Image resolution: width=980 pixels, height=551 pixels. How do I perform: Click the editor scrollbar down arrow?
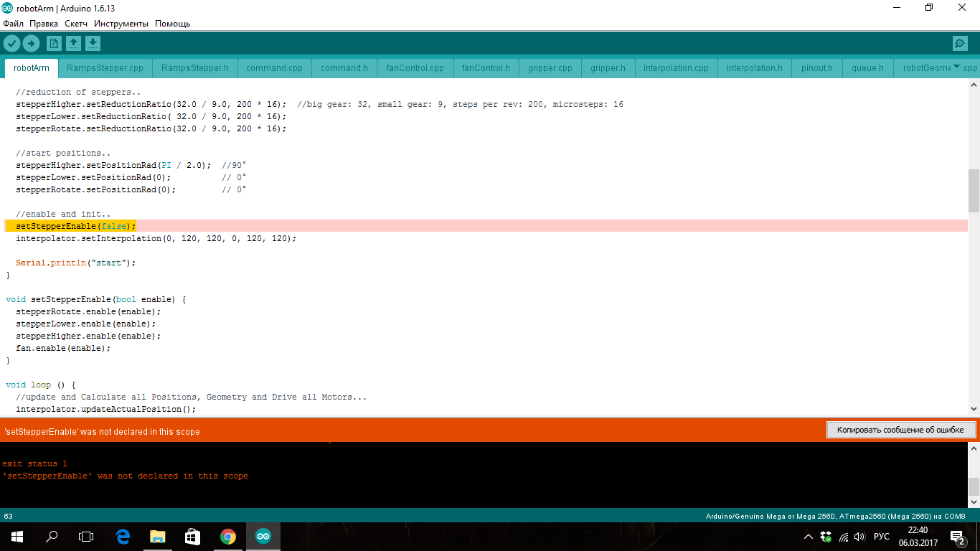click(x=974, y=409)
